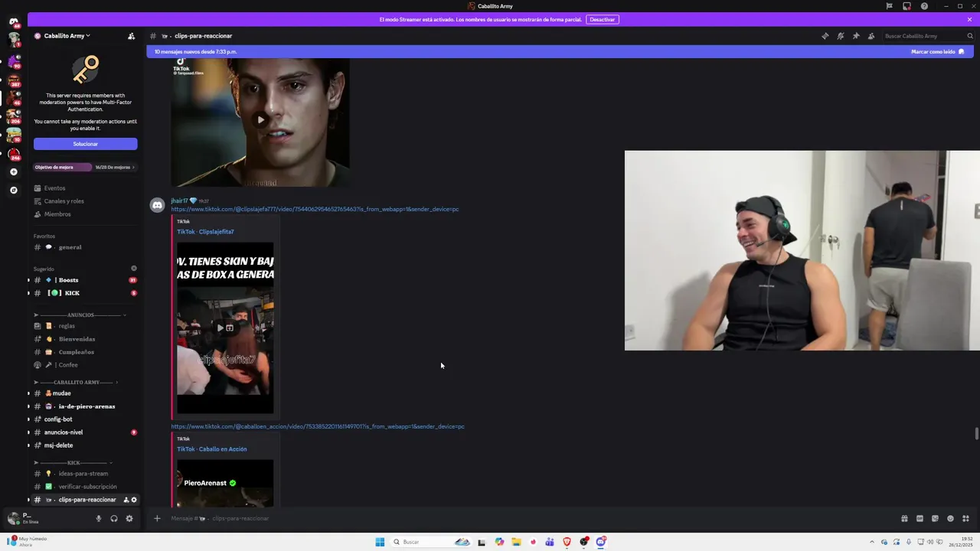Viewport: 980px width, 551px height.
Task: Open the verificar-subscripción channel
Action: coord(85,487)
